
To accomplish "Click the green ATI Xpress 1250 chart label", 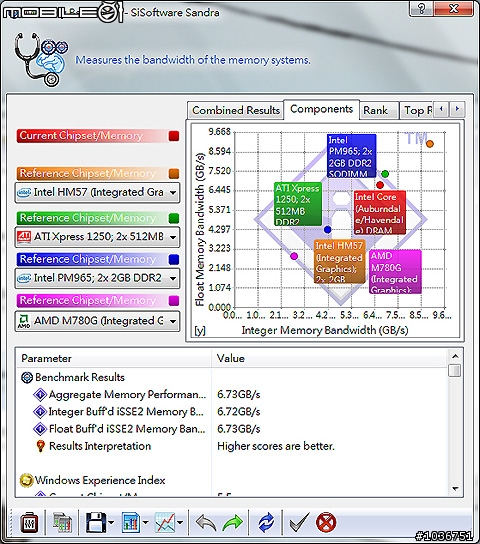I will tap(298, 204).
